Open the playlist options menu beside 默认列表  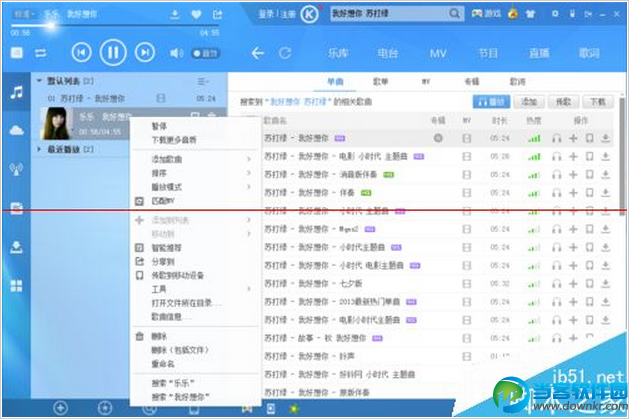(x=203, y=81)
